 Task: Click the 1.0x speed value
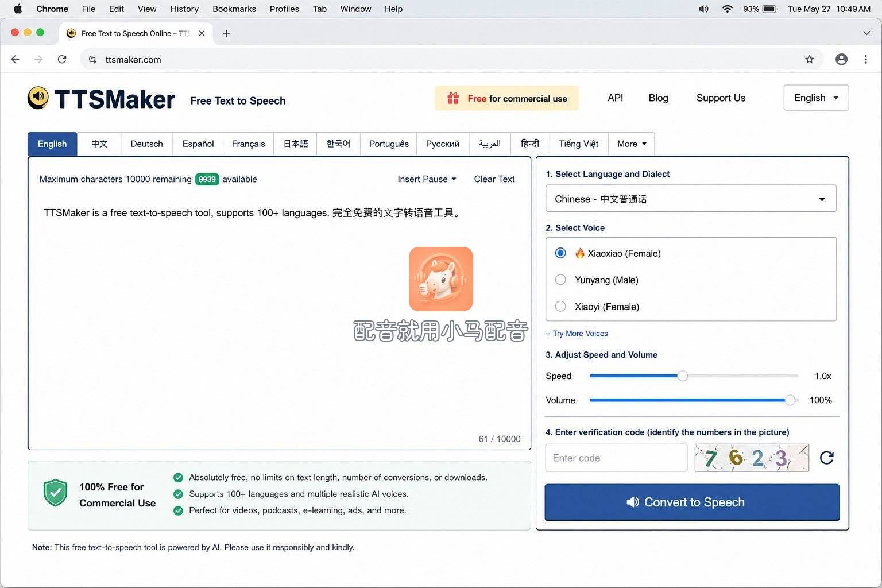(x=823, y=376)
